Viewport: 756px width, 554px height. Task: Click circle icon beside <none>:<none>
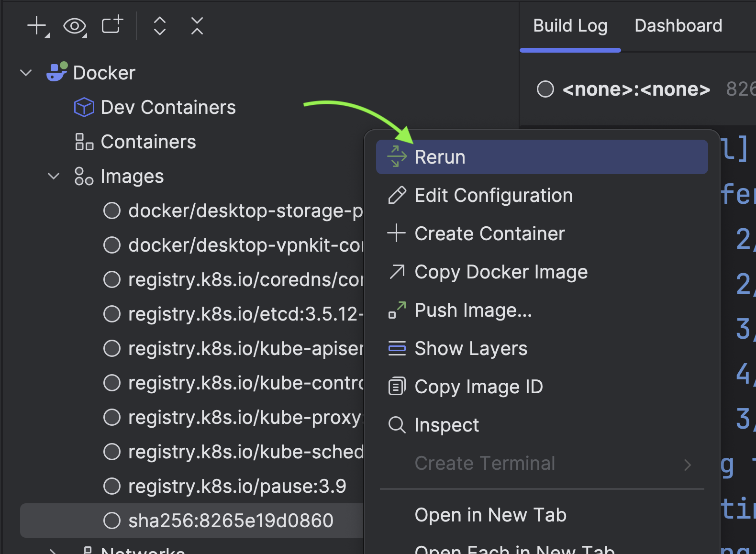click(545, 89)
